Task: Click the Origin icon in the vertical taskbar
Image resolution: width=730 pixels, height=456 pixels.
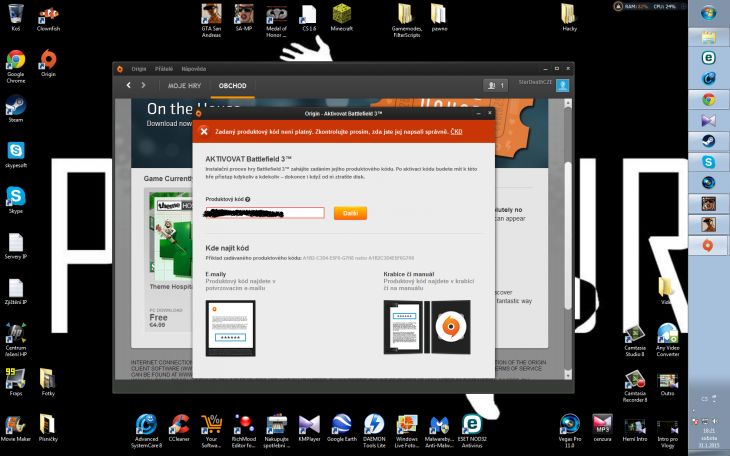Action: [x=709, y=245]
